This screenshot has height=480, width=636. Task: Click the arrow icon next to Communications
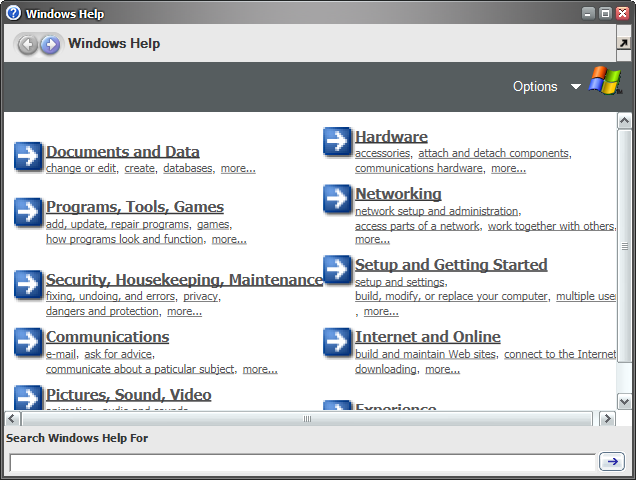28,342
